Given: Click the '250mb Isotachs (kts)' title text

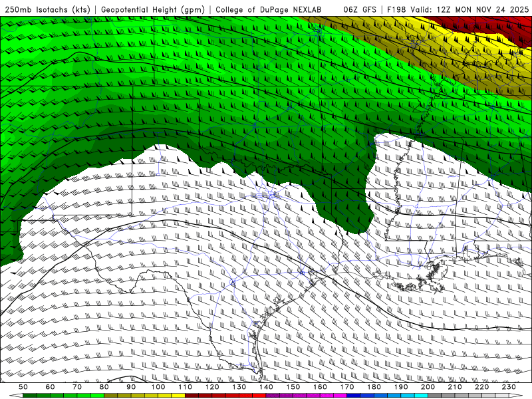Looking at the screenshot, I should (47, 9).
